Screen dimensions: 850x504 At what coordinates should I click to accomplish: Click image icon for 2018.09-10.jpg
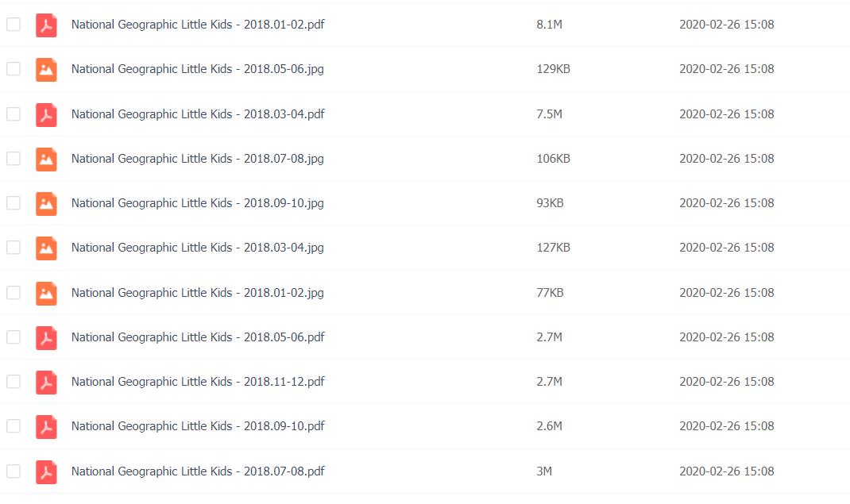pos(46,203)
